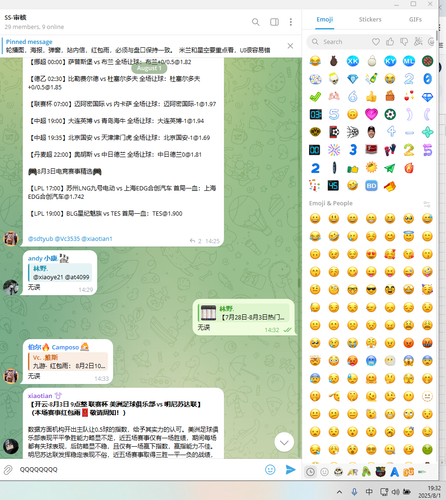Open the FC Barcelona crest emoji pack
The width and height of the screenshot is (446, 500).
(380, 472)
